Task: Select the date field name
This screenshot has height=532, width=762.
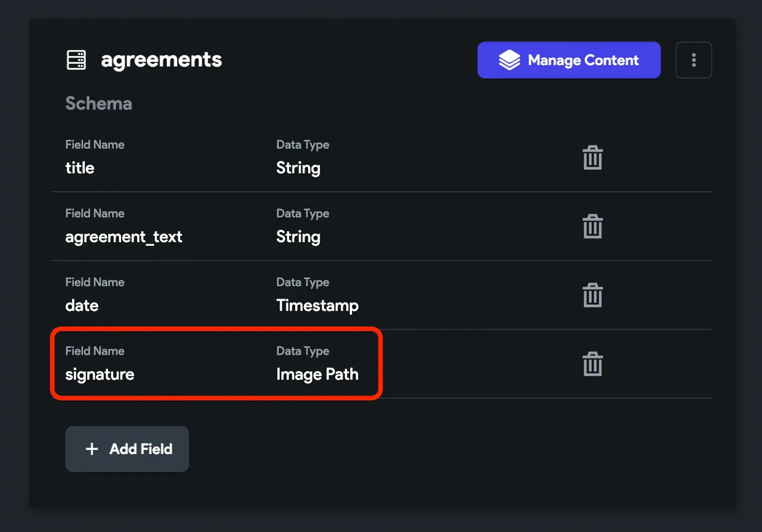Action: (x=82, y=305)
